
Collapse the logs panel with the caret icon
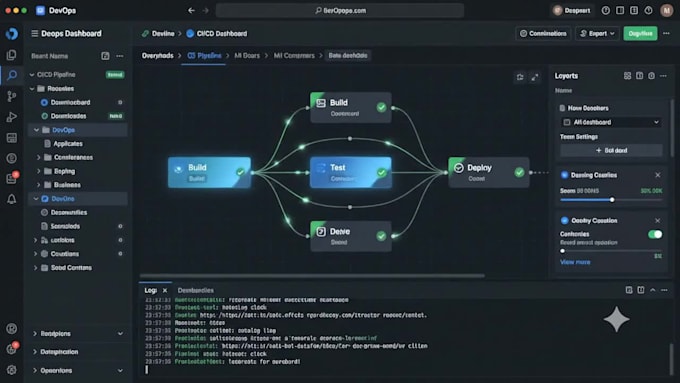click(653, 290)
